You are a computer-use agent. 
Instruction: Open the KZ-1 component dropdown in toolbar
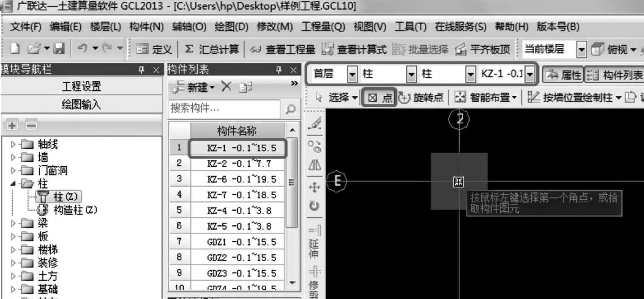point(530,75)
